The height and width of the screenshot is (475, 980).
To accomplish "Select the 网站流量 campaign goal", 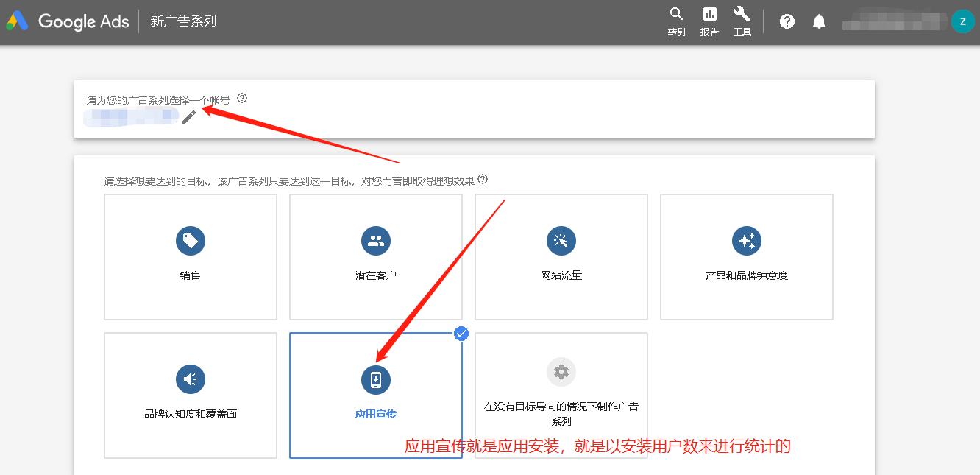I will click(561, 257).
